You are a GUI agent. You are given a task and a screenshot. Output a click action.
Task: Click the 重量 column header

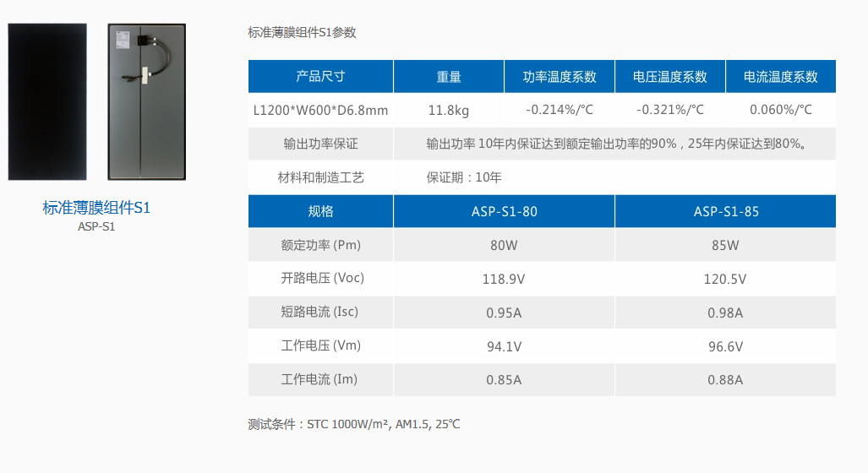click(x=449, y=76)
